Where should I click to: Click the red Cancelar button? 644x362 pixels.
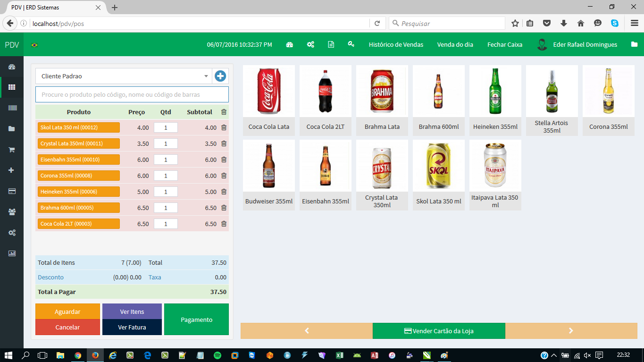(x=67, y=327)
